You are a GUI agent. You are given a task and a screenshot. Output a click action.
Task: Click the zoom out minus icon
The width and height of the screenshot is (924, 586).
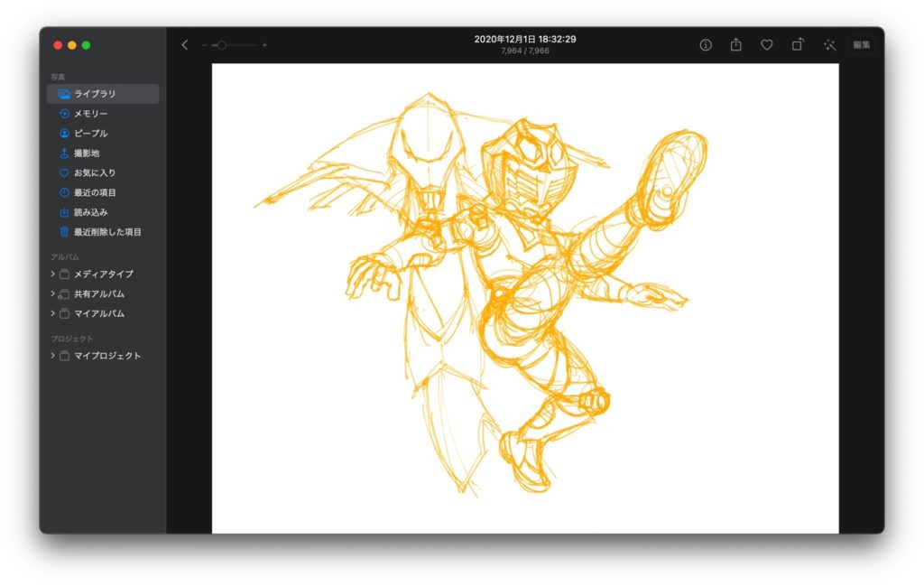pos(204,45)
